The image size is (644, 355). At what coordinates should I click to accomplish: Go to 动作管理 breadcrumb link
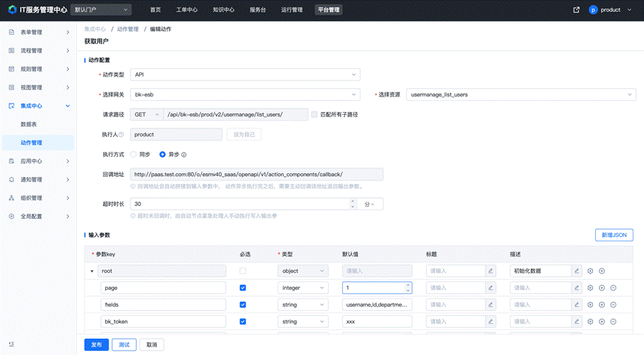(x=128, y=29)
